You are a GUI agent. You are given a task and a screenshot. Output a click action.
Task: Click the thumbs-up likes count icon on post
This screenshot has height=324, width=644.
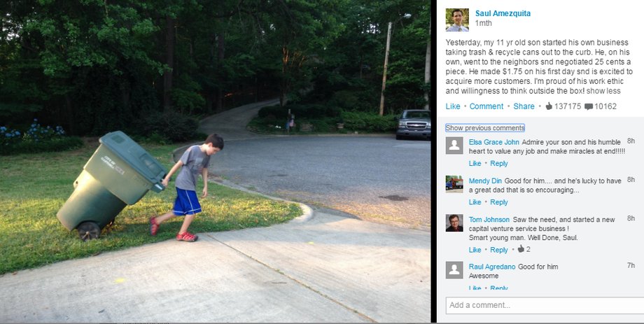pyautogui.click(x=549, y=106)
